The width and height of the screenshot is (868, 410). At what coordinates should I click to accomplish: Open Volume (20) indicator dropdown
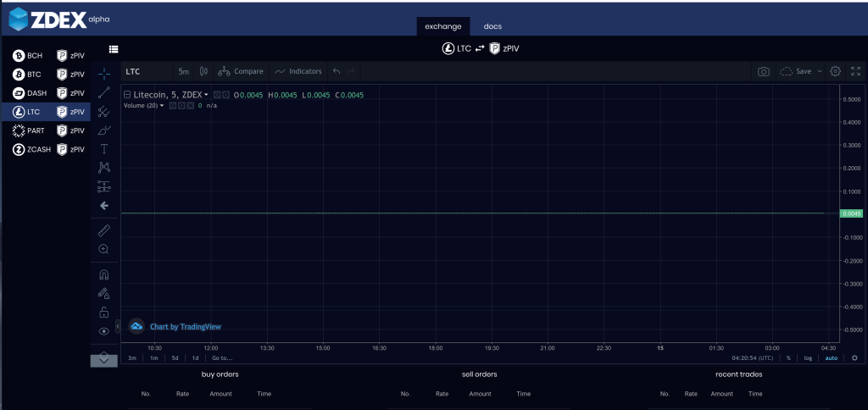point(162,106)
